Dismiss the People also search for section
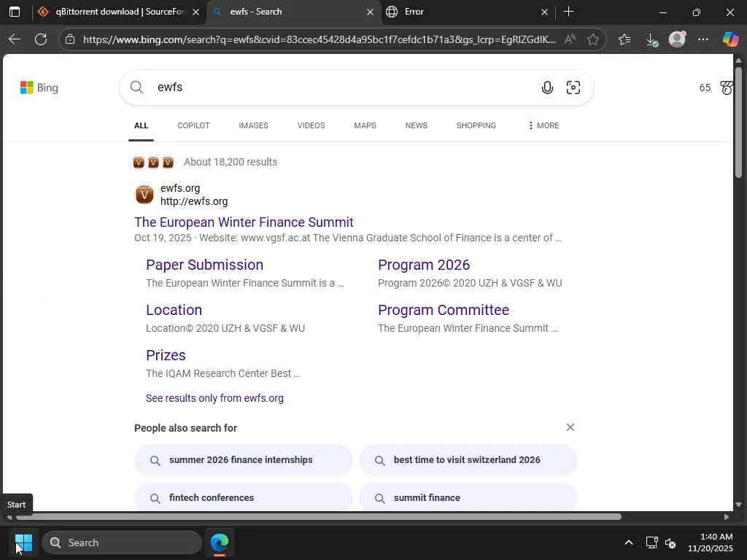The height and width of the screenshot is (560, 747). (570, 427)
